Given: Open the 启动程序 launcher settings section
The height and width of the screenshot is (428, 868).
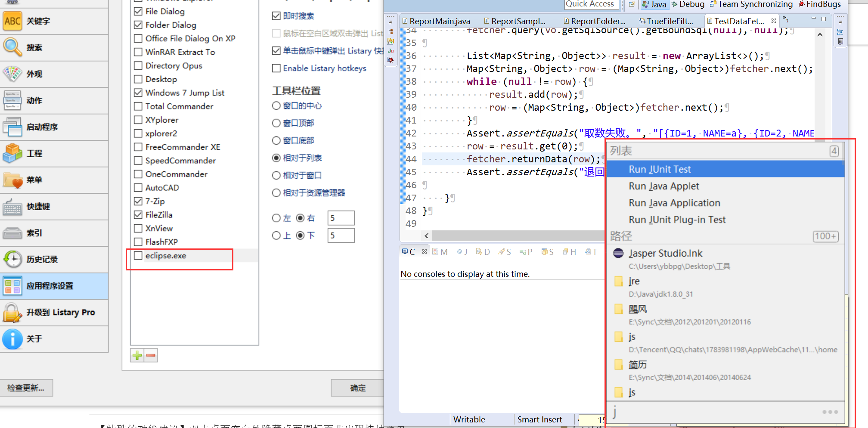Looking at the screenshot, I should [x=54, y=127].
